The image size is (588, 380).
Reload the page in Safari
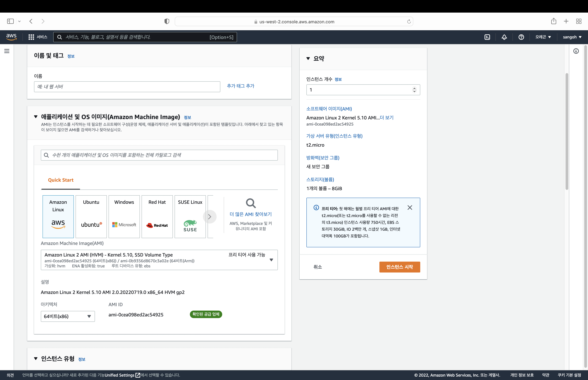pos(409,21)
